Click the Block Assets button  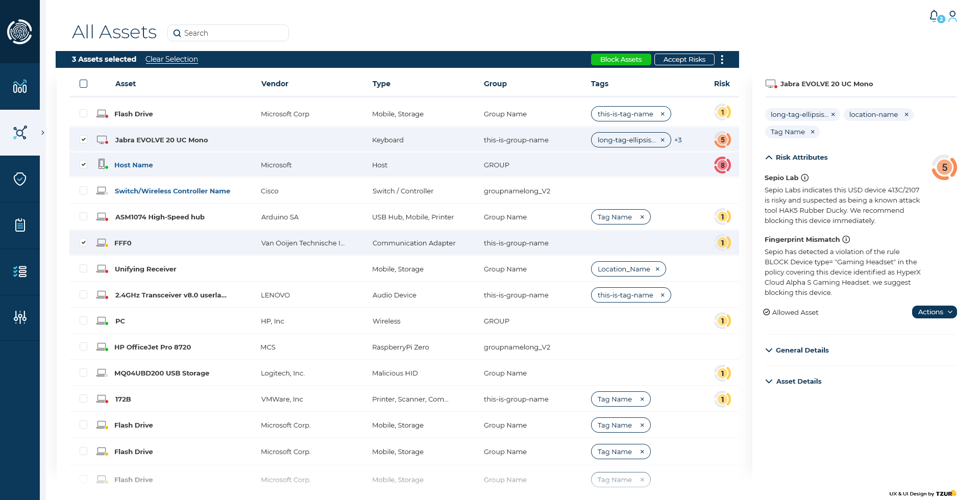621,60
